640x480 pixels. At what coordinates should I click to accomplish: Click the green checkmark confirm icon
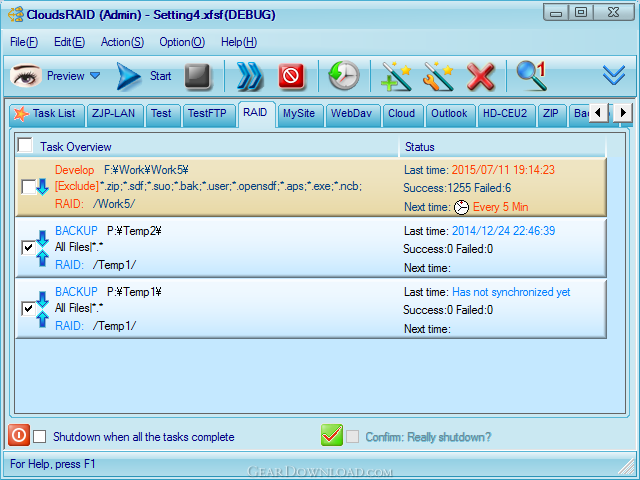[332, 435]
